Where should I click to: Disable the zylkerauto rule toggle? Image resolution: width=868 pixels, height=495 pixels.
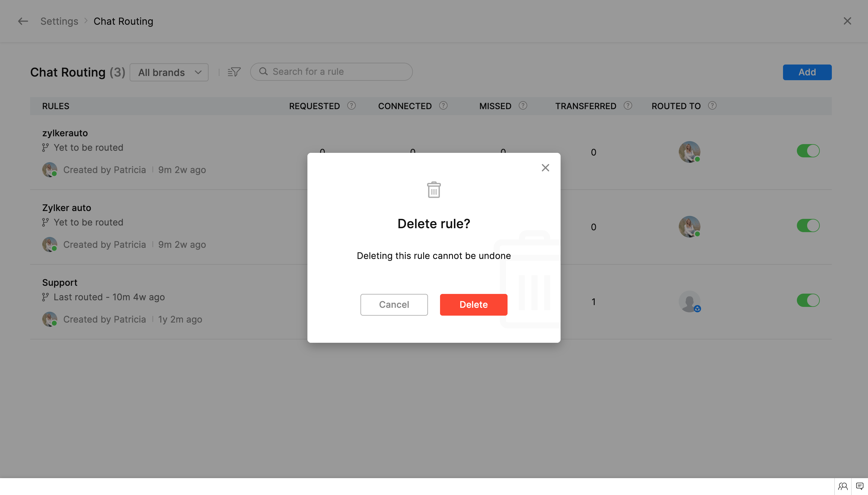tap(808, 151)
